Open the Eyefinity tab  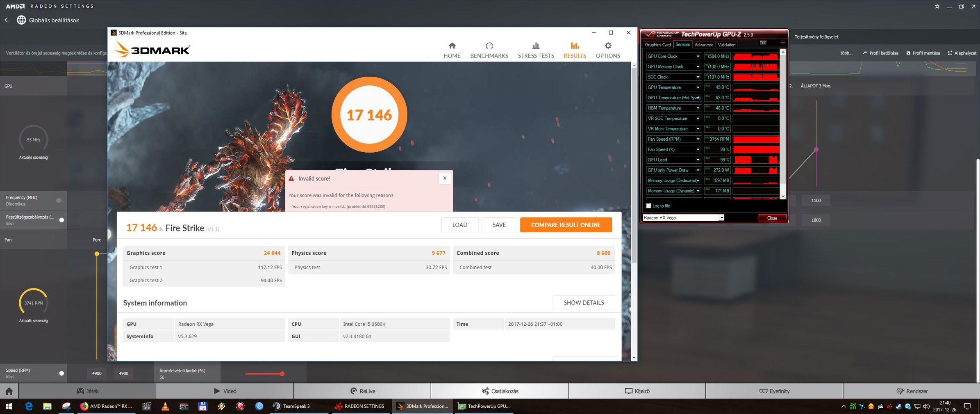click(x=774, y=391)
